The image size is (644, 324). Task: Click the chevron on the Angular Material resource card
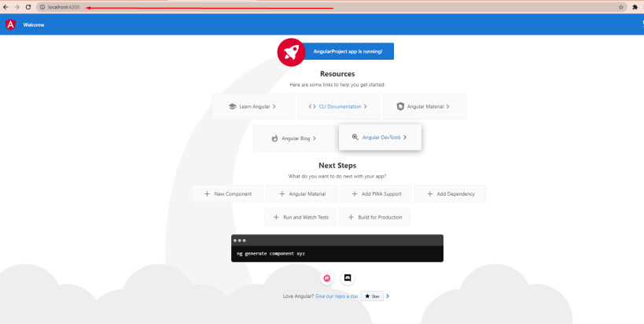coord(447,106)
